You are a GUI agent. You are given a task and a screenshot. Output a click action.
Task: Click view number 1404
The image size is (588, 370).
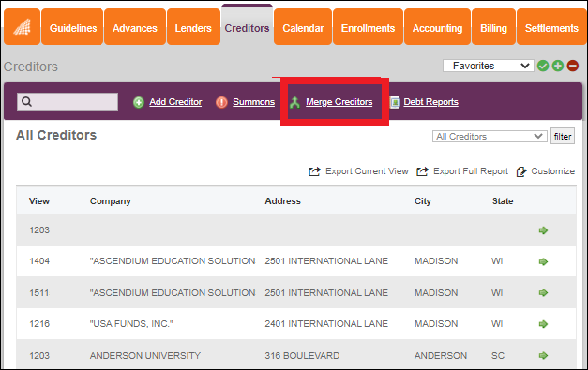click(x=39, y=261)
